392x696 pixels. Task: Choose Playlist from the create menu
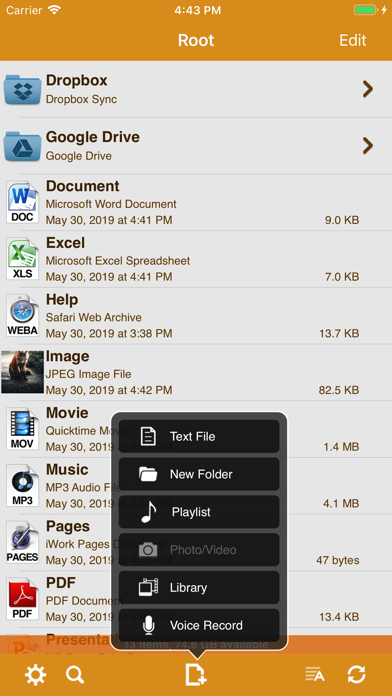click(199, 512)
